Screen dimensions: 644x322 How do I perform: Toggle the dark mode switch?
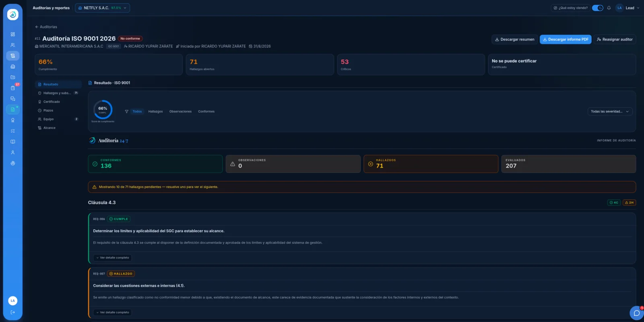tap(598, 8)
